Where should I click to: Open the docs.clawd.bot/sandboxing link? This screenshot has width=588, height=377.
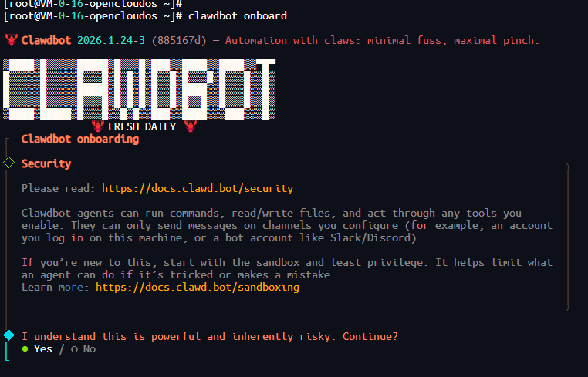[x=198, y=287]
